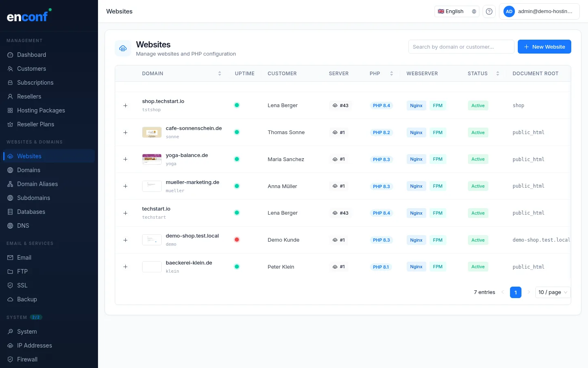Click the Resellers sidebar icon
Viewport: 588px width, 368px height.
click(x=10, y=96)
